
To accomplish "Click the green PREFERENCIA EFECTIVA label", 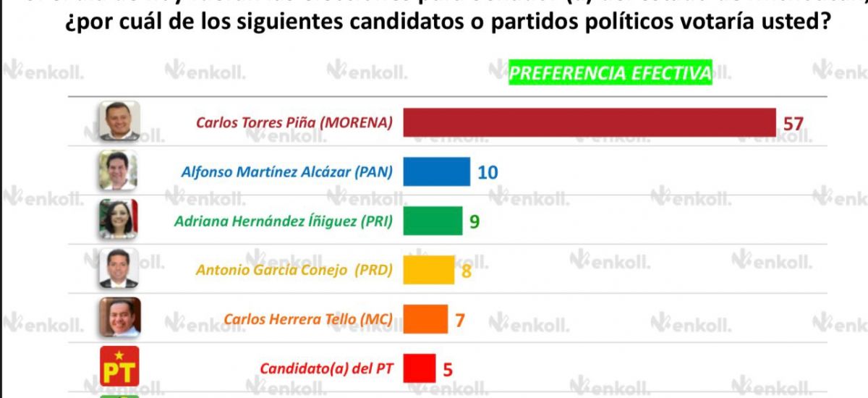I will pos(610,73).
